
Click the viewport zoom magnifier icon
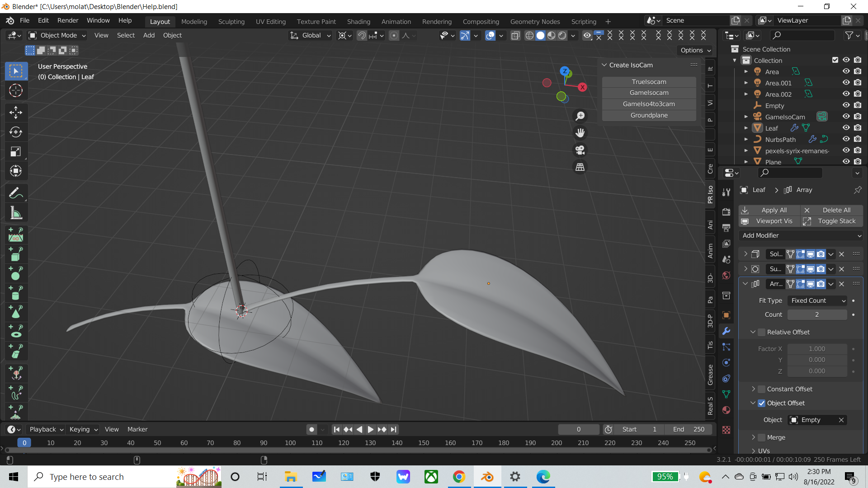tap(580, 116)
